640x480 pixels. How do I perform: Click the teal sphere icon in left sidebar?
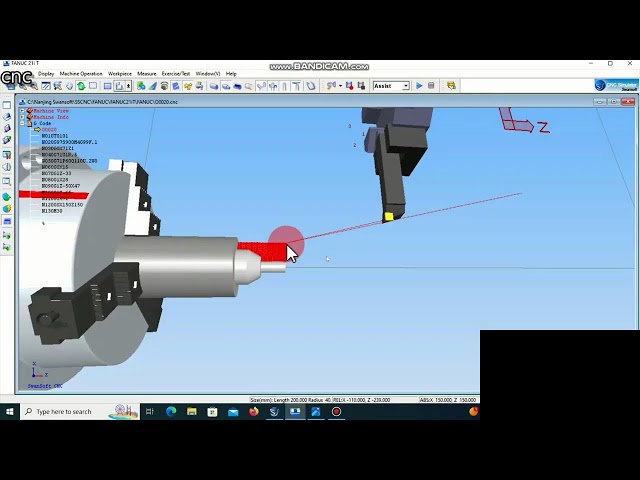pos(7,197)
